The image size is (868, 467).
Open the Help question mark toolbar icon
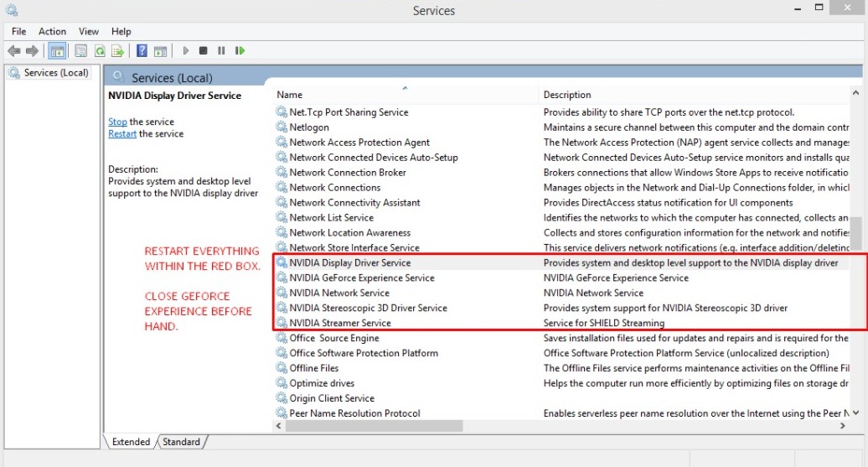tap(142, 51)
